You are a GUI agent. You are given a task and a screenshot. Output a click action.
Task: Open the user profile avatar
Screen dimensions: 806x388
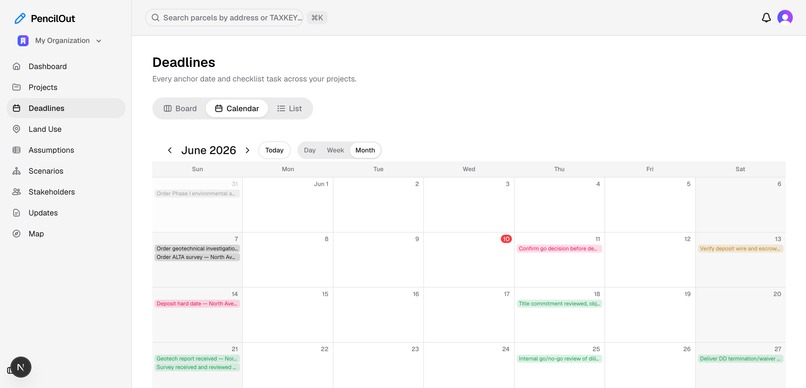click(x=785, y=17)
